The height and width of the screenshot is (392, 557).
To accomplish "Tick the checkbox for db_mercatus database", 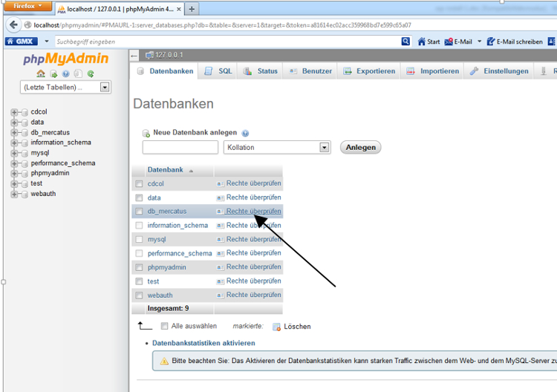I will point(139,212).
